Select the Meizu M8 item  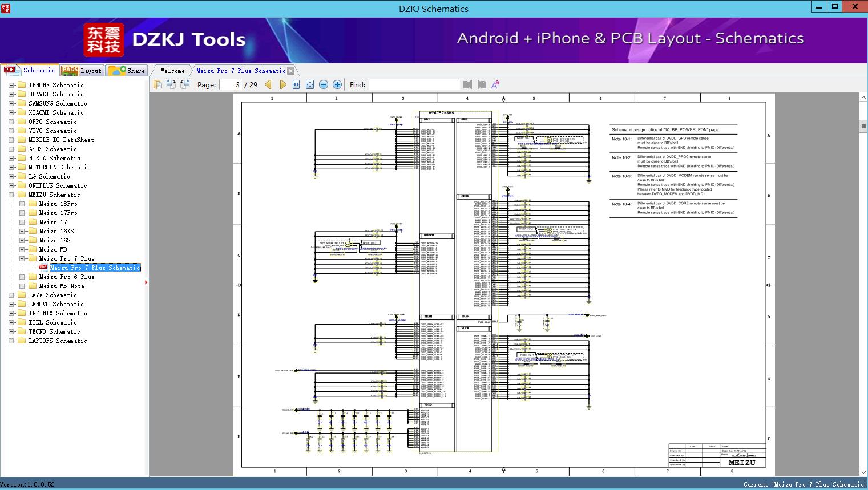[x=53, y=249]
